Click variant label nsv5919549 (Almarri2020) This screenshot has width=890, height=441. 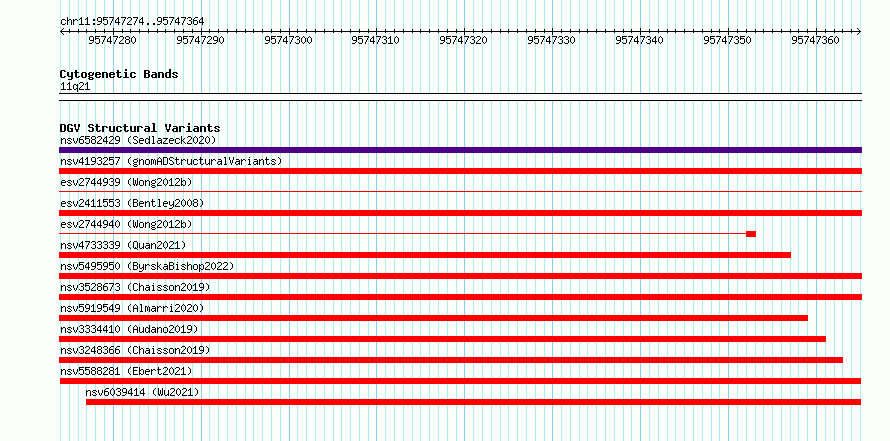click(x=132, y=308)
